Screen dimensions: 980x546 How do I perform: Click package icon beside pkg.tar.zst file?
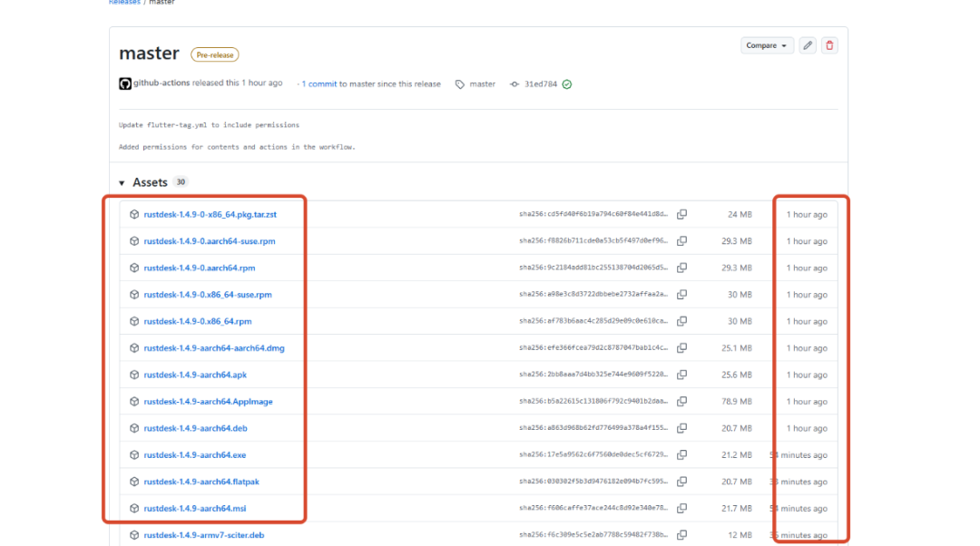click(133, 214)
